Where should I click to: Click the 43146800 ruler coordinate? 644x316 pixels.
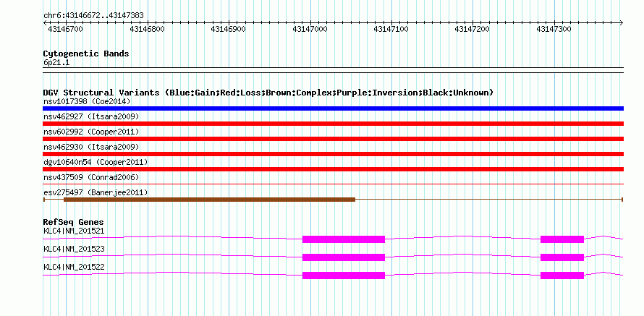click(147, 29)
